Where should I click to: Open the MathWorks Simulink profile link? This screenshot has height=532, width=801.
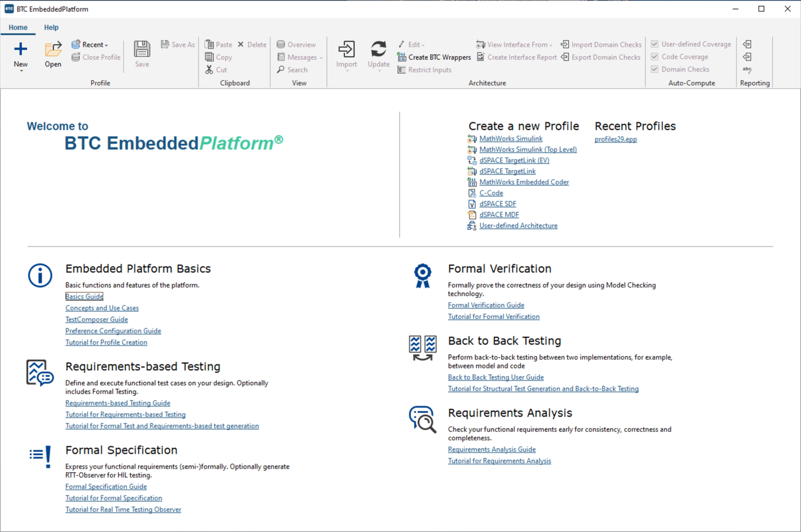(511, 139)
